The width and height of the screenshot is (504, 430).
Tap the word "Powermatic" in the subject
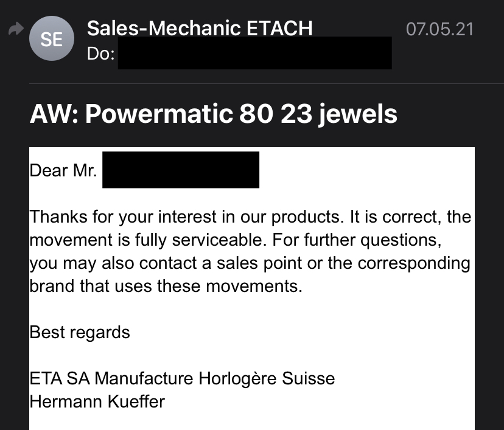(x=155, y=114)
